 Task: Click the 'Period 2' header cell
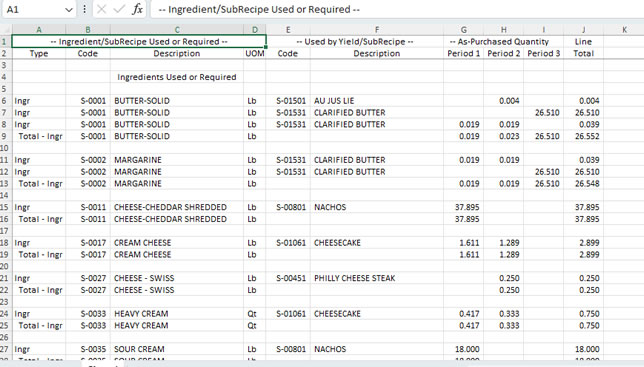(x=504, y=53)
